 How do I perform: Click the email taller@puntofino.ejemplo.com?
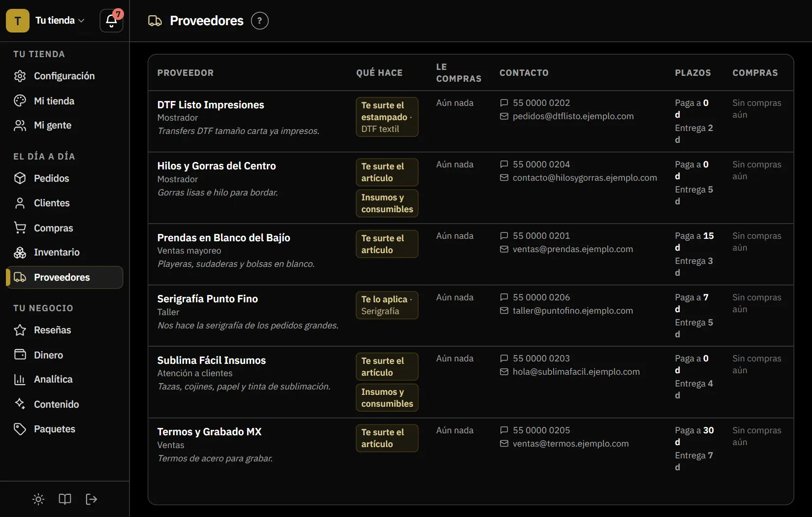click(x=573, y=311)
